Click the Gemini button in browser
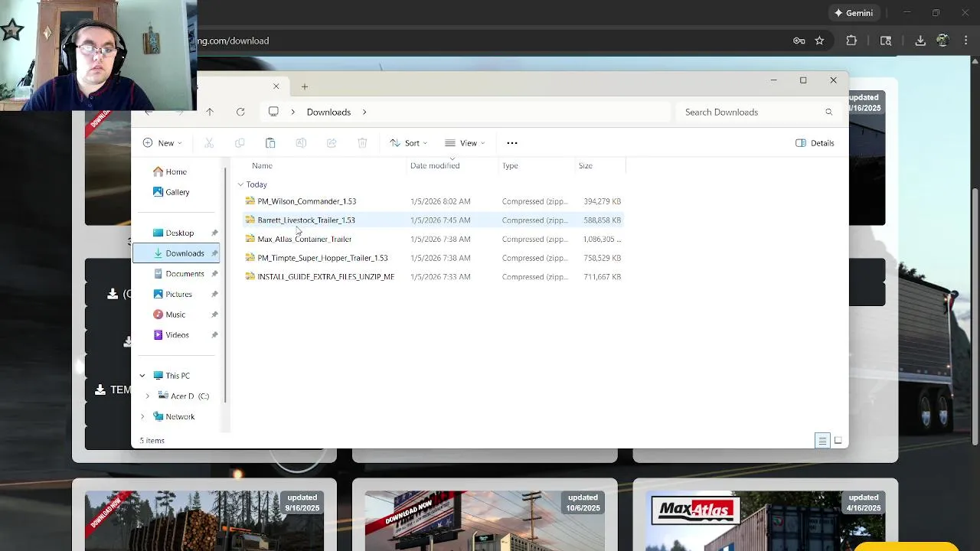The width and height of the screenshot is (980, 551). [853, 13]
